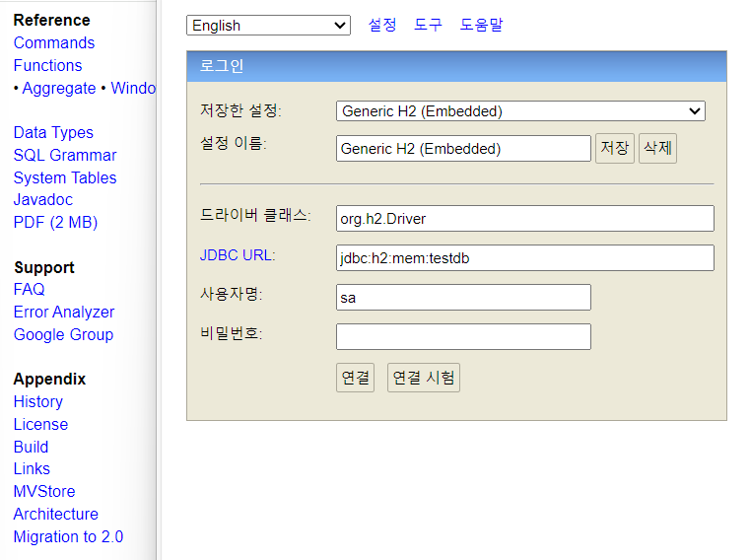Open the 저장한 설정 saved settings dropdown
The height and width of the screenshot is (560, 750).
point(520,111)
